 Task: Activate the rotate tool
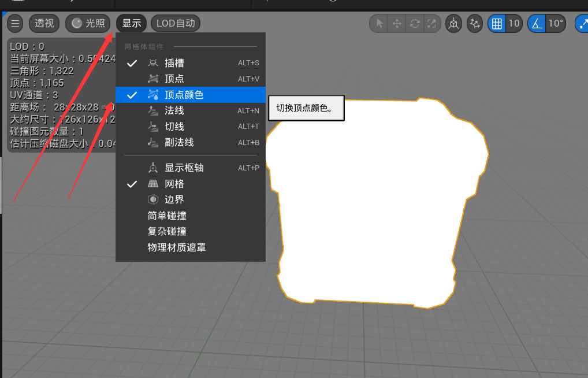click(414, 24)
